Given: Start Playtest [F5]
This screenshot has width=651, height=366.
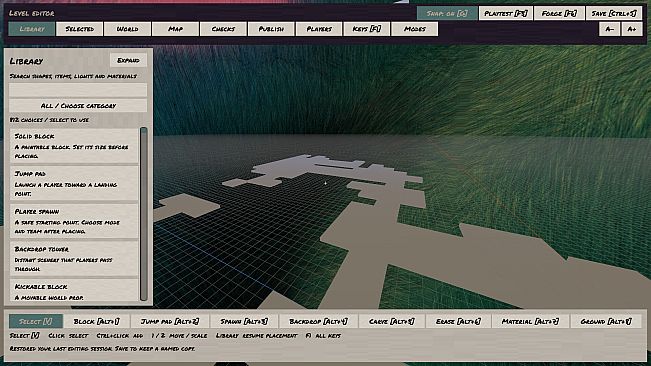Looking at the screenshot, I should [506, 13].
